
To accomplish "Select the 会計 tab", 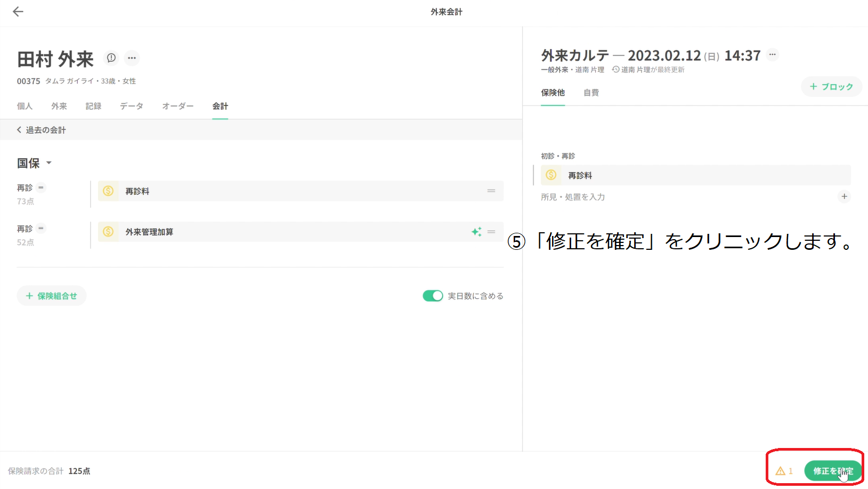I will pos(220,106).
